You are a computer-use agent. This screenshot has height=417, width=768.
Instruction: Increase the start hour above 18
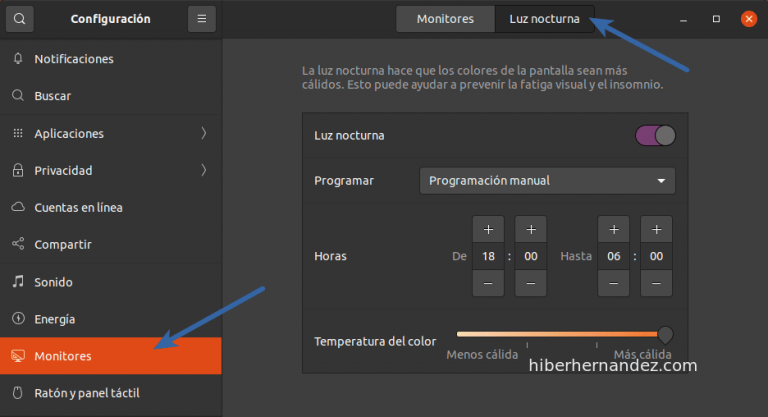(x=487, y=229)
